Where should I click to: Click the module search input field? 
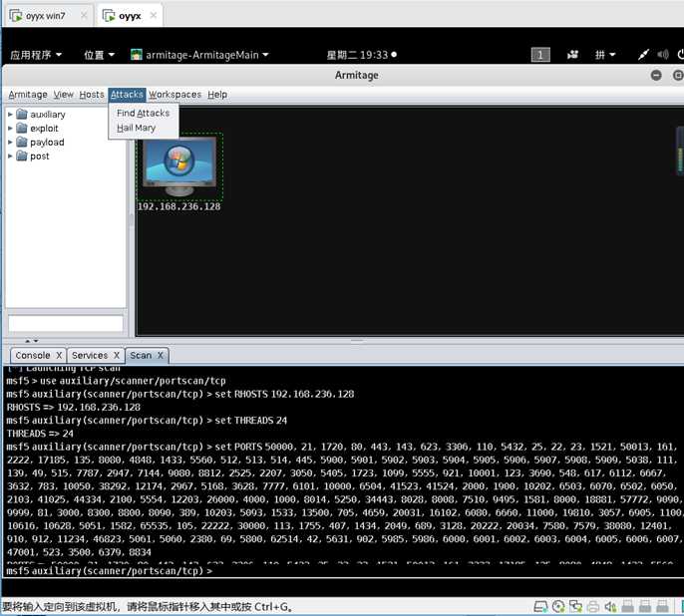(x=66, y=324)
